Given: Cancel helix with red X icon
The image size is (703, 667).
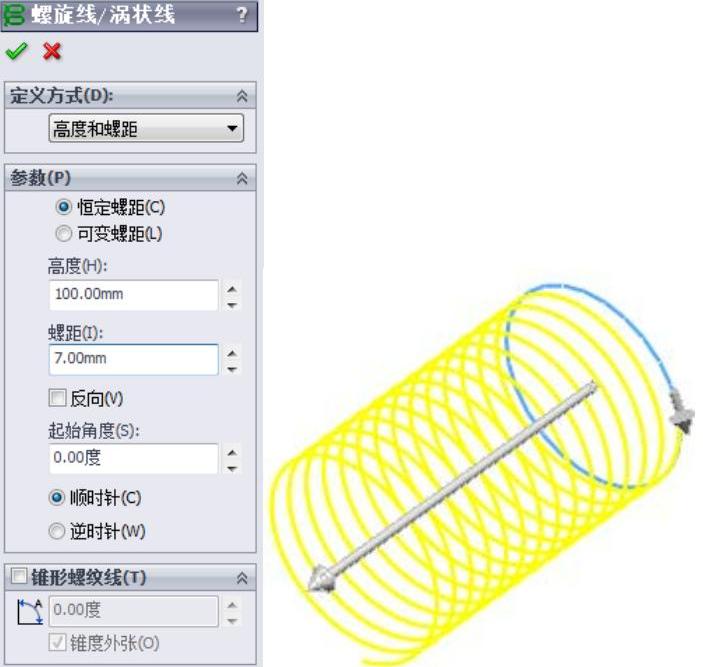Looking at the screenshot, I should 52,51.
